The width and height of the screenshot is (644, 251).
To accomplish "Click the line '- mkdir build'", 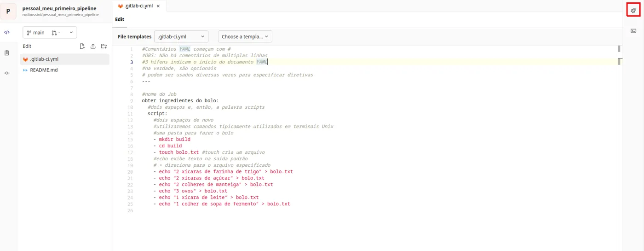I will (x=172, y=139).
